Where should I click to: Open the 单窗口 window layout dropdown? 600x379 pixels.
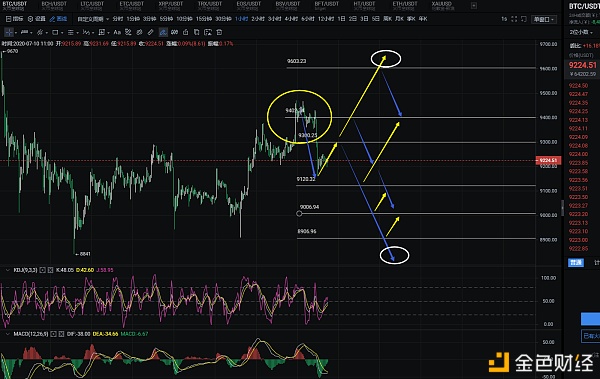point(543,19)
